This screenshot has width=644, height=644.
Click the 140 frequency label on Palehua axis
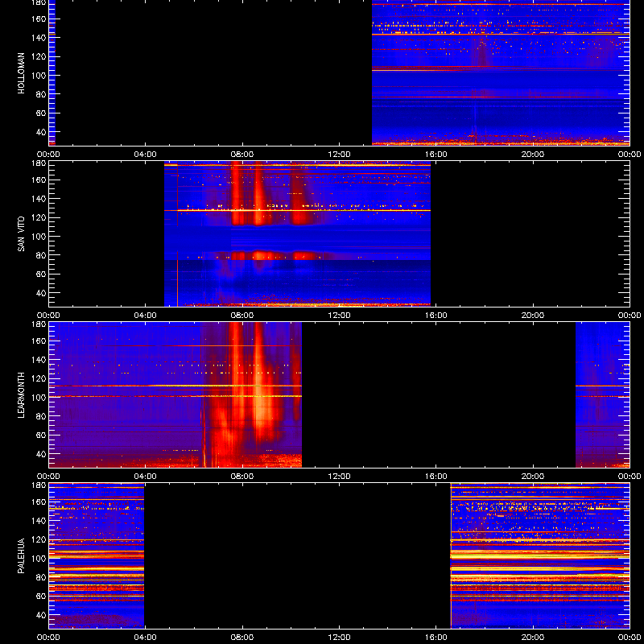coord(40,521)
